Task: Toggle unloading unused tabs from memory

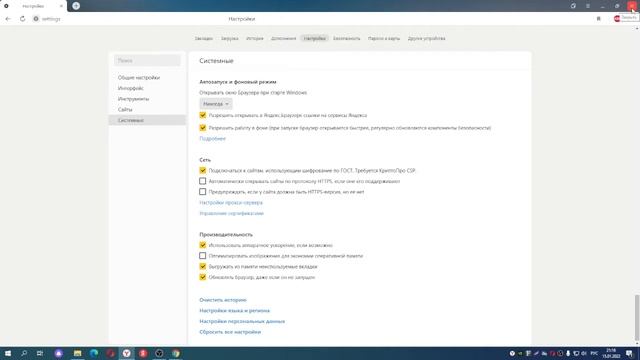Action: [x=202, y=266]
